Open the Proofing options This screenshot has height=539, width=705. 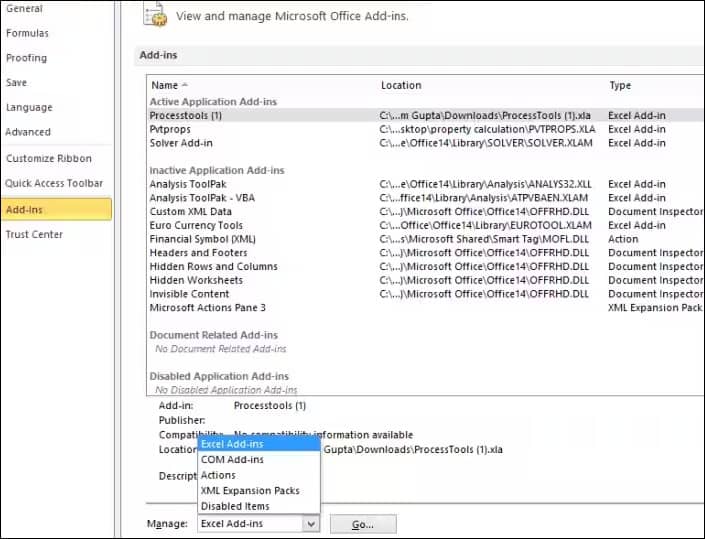point(26,58)
